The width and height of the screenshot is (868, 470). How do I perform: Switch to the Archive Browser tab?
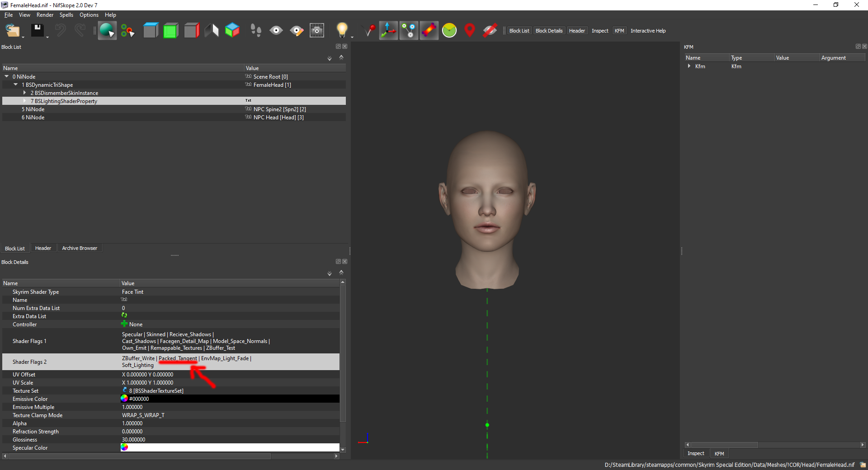[x=80, y=248]
